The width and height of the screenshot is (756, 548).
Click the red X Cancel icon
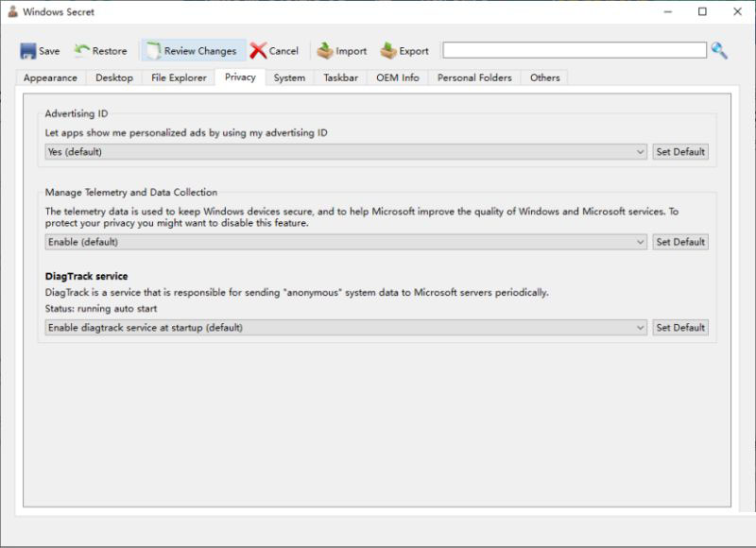pyautogui.click(x=258, y=51)
